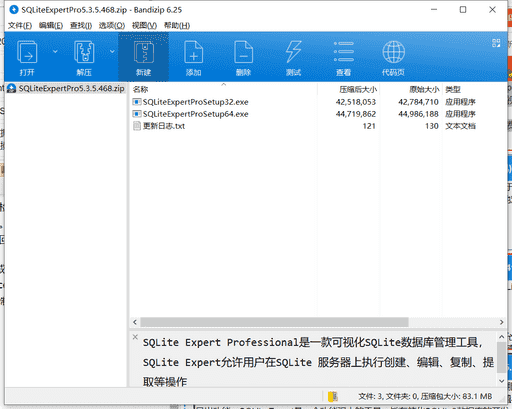Click the yellow archive icon in status bar

point(333,396)
